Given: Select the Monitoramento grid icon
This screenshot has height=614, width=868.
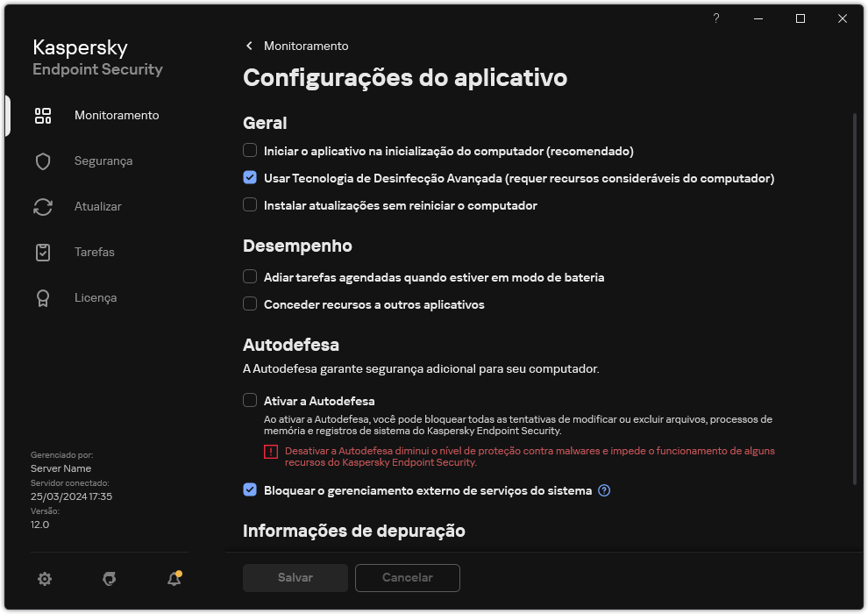Looking at the screenshot, I should pos(42,115).
